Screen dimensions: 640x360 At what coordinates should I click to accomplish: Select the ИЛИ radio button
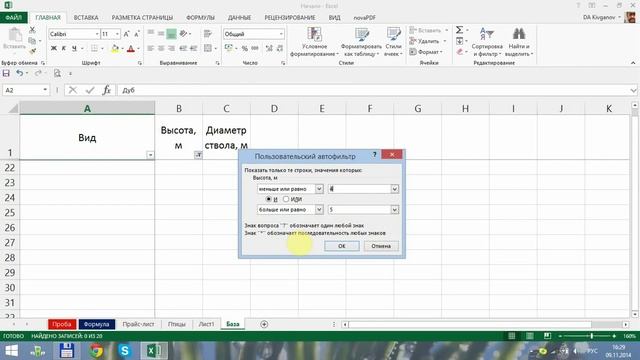click(x=286, y=199)
